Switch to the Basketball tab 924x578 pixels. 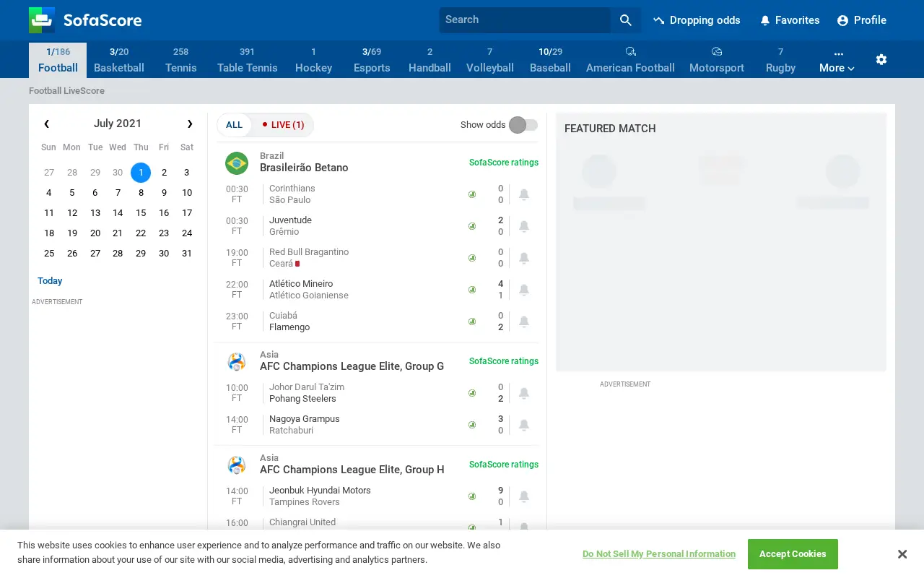(119, 60)
